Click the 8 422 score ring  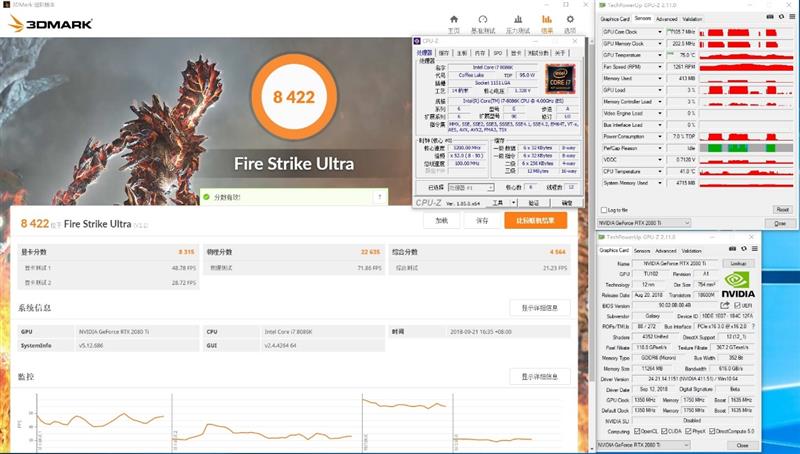(294, 96)
